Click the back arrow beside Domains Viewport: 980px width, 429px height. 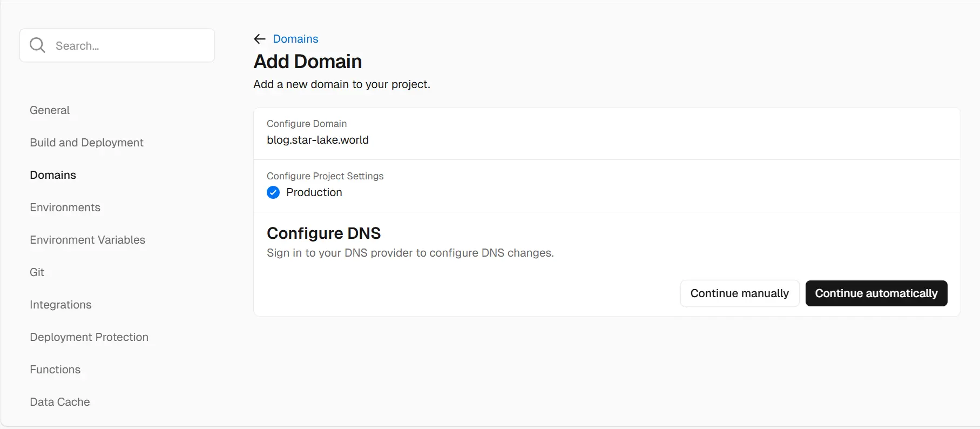260,39
